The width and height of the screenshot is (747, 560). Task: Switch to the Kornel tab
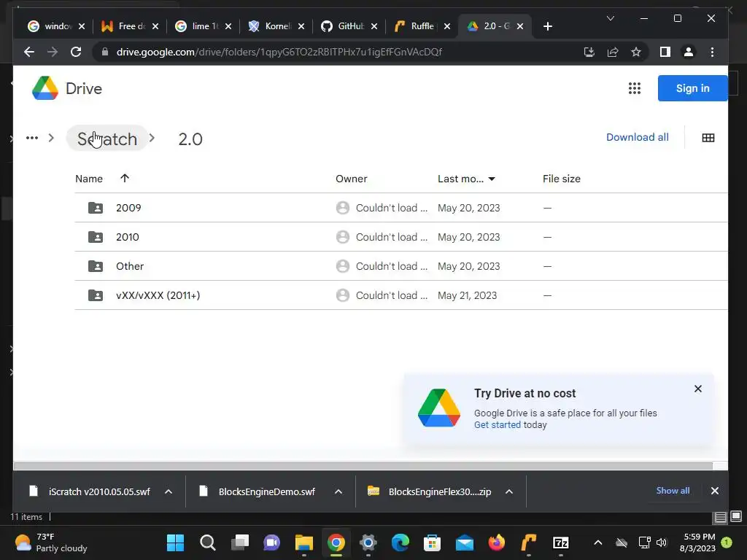pyautogui.click(x=276, y=26)
